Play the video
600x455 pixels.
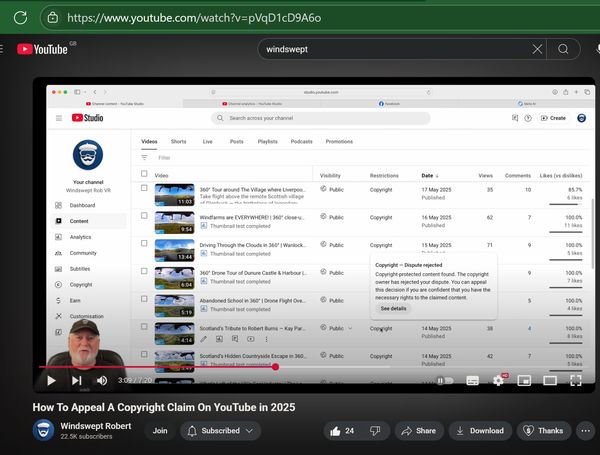point(51,380)
